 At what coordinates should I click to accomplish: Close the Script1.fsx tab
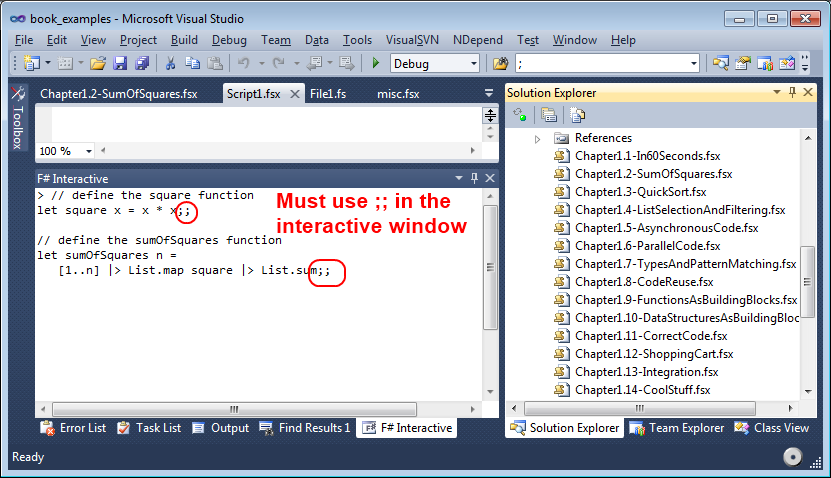295,94
